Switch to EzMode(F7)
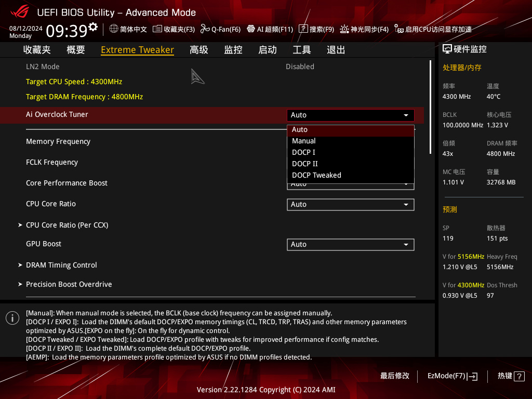Image resolution: width=532 pixels, height=399 pixels. coord(453,376)
